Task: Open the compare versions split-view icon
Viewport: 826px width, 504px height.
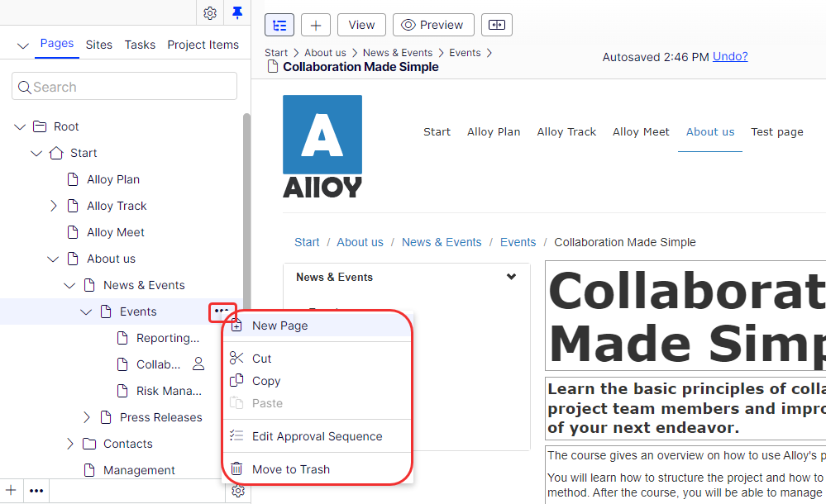Action: coord(497,25)
